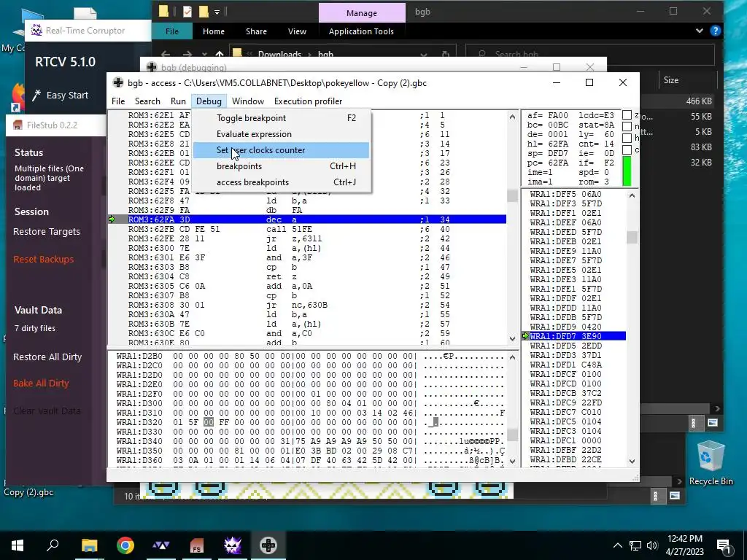Click the Real-Time Corruptor window icon
The width and height of the screenshot is (747, 560).
pos(36,31)
